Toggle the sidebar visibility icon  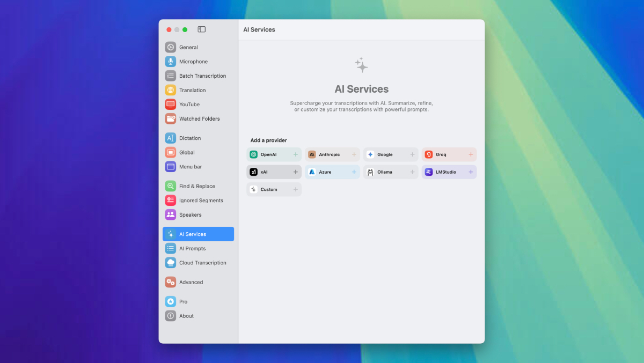(201, 29)
